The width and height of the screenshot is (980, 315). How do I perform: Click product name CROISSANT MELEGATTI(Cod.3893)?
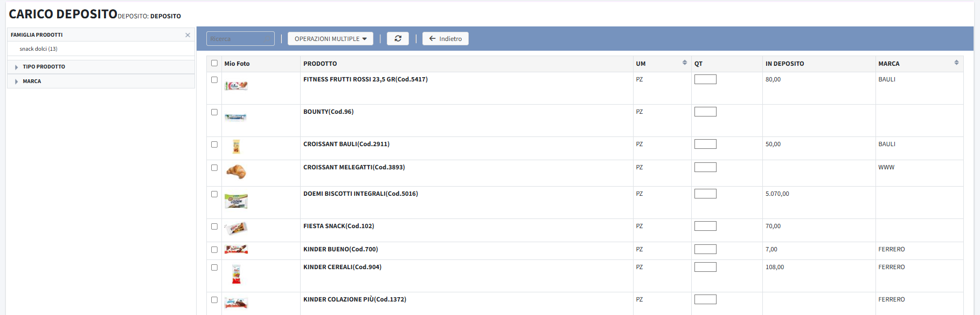point(354,167)
